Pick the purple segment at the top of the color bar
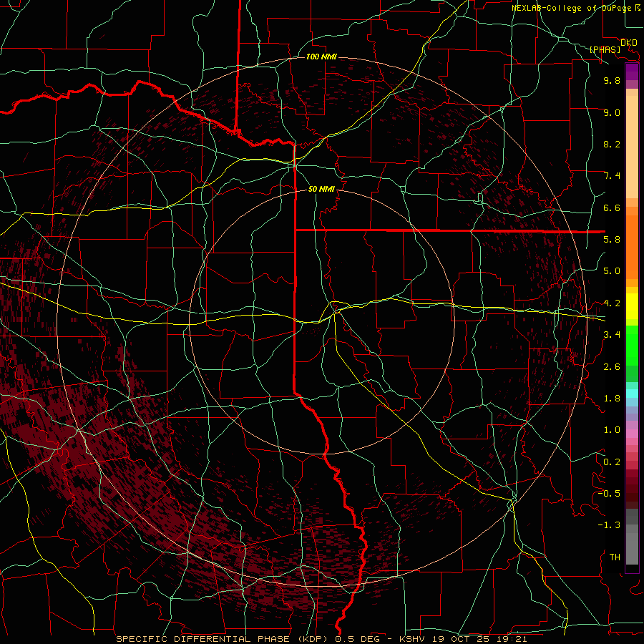Screen dimensions: 644x644 point(632,72)
